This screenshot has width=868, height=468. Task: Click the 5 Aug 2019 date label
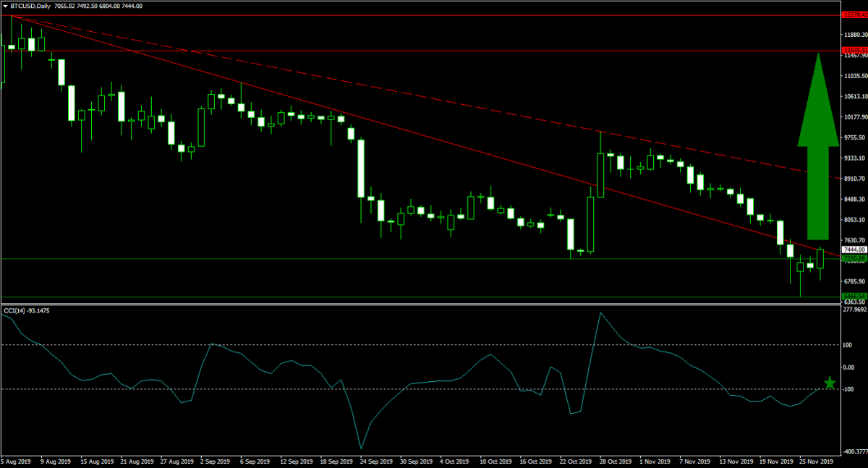click(16, 461)
